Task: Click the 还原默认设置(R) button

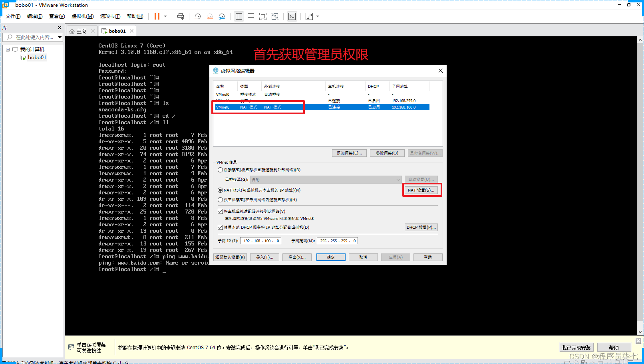Action: pos(230,257)
